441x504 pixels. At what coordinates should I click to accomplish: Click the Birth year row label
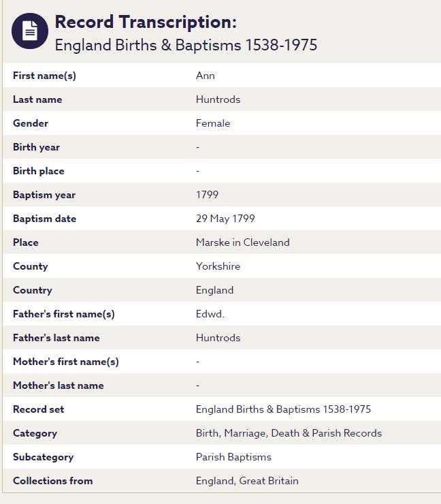36,147
